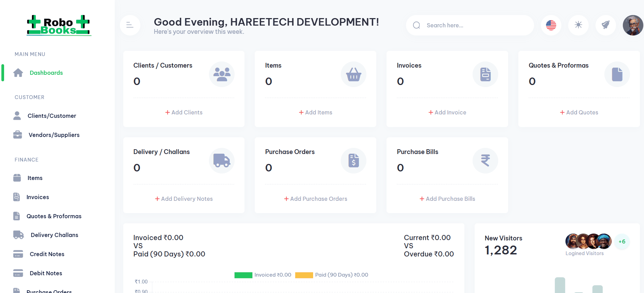Click the + Add Invoice link
Viewport: 644px width, 293px height.
pyautogui.click(x=447, y=112)
